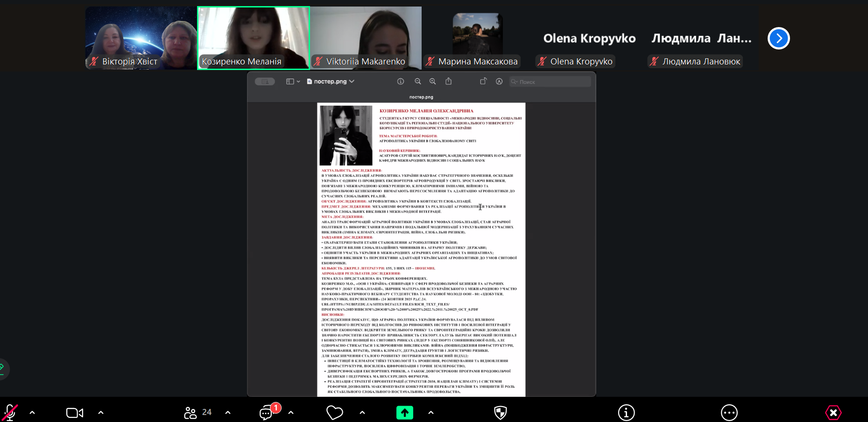Click the Поиск search field in Preview

click(550, 82)
